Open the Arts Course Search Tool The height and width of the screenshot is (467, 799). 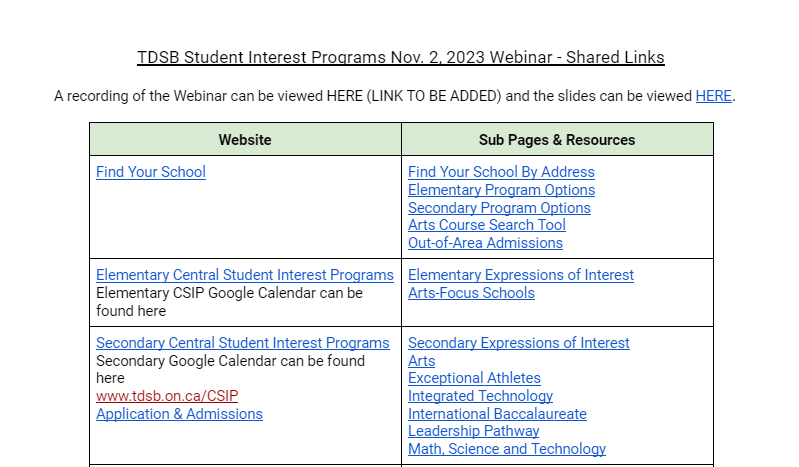coord(486,225)
